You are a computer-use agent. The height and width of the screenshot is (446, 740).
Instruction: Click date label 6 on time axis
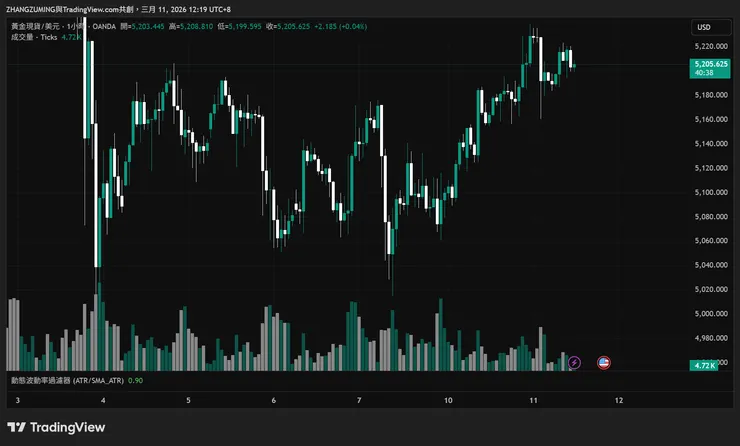tap(274, 400)
